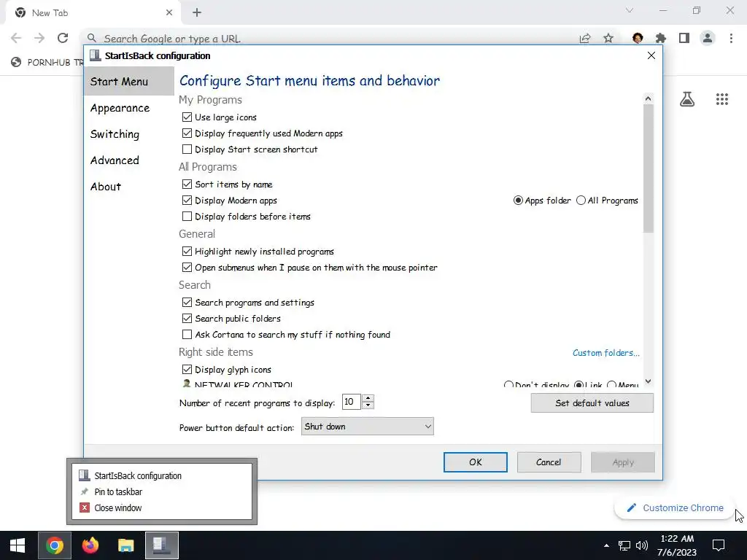
Task: Open the Labs flask icon
Action: (x=687, y=99)
